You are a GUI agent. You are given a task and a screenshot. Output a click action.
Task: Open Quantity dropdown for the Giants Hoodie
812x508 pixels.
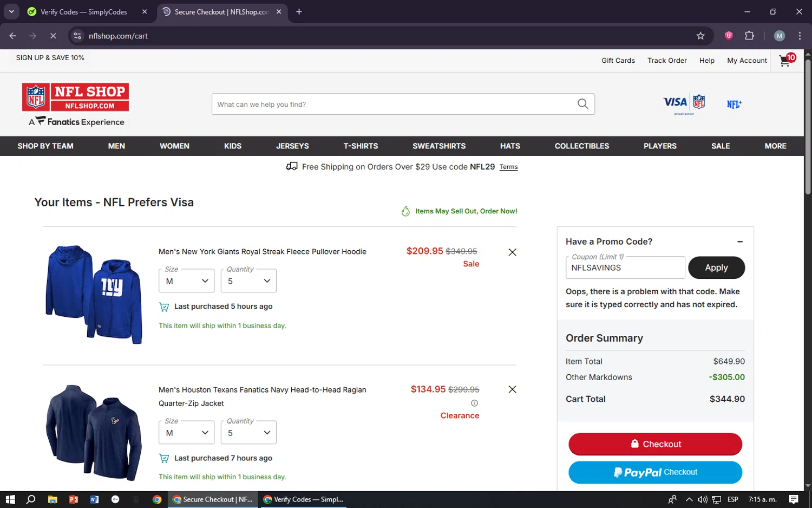[x=248, y=281]
